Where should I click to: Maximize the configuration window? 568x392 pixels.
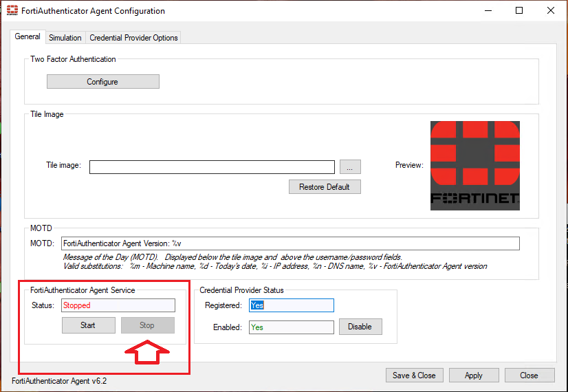tap(519, 10)
